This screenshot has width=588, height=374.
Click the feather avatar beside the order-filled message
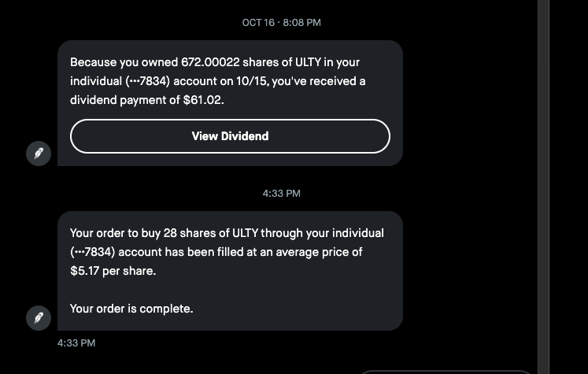tap(39, 318)
